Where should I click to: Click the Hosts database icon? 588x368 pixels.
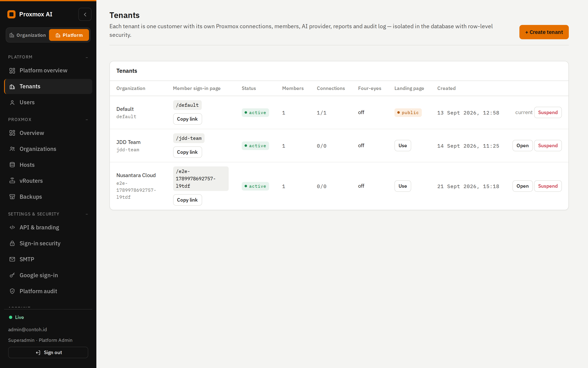point(12,165)
